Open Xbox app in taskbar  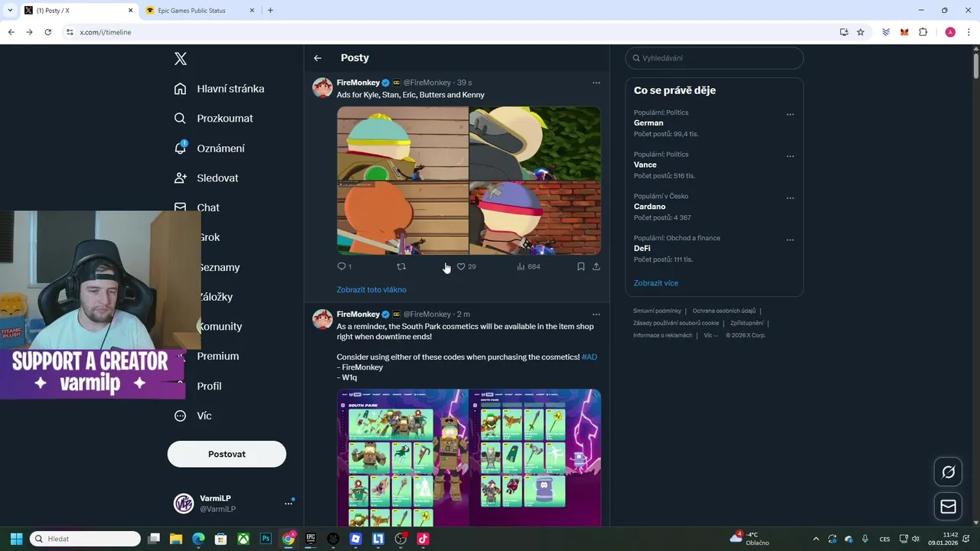243,539
